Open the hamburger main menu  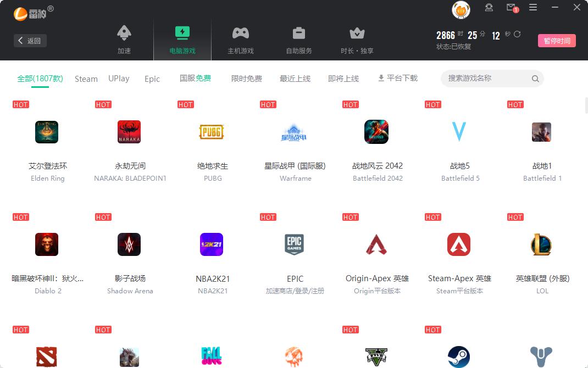[533, 8]
